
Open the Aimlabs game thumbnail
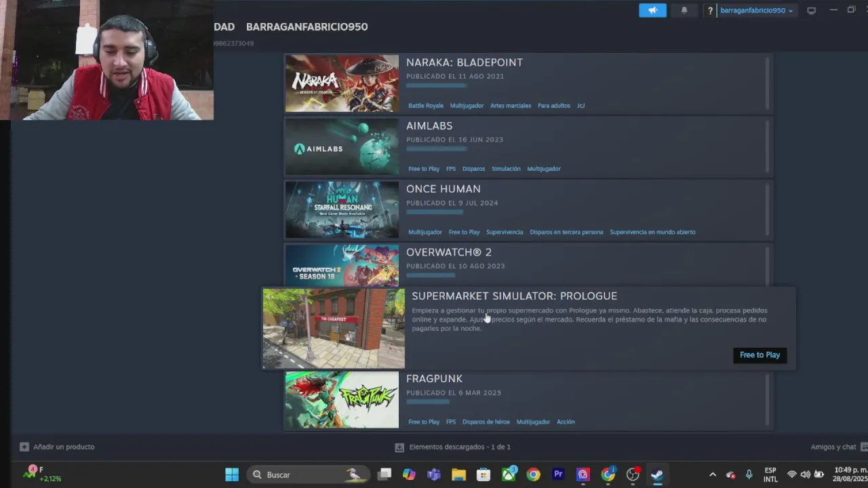342,146
